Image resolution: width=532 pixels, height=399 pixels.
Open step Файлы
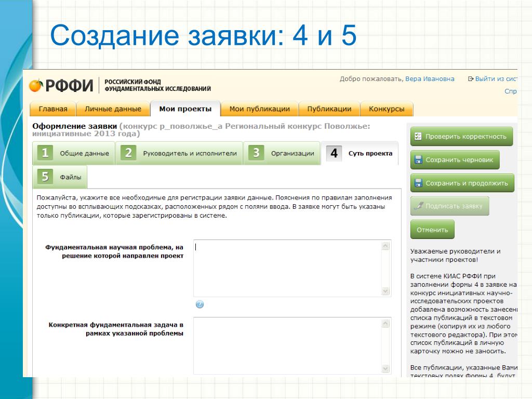[60, 177]
